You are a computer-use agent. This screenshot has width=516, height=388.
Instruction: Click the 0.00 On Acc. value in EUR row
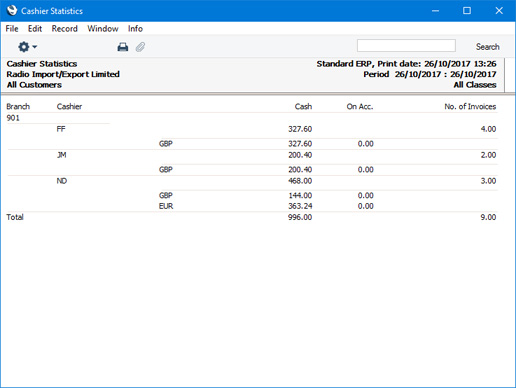pos(366,206)
